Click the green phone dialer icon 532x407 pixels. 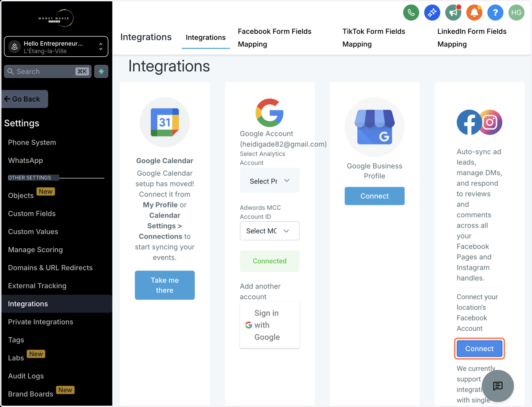click(x=411, y=13)
